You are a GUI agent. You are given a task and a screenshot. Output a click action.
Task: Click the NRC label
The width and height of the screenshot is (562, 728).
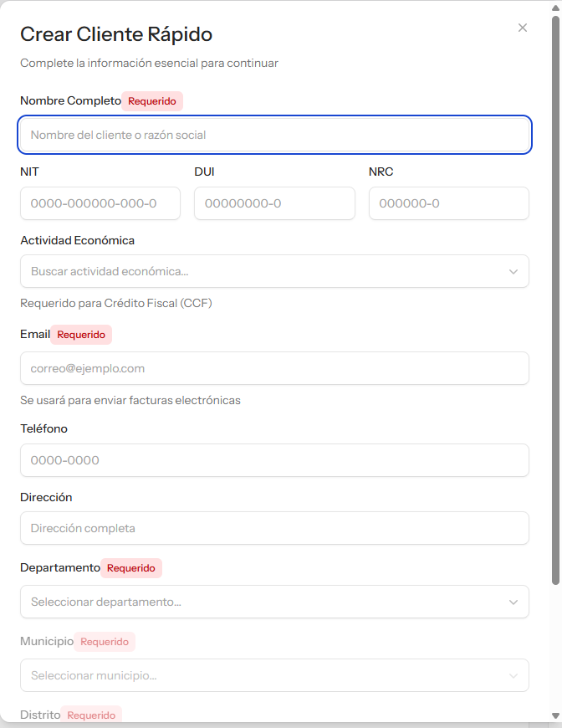pyautogui.click(x=381, y=172)
